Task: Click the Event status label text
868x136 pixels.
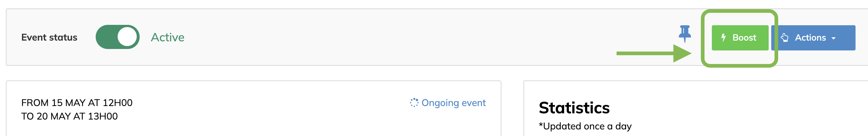Action: (49, 37)
